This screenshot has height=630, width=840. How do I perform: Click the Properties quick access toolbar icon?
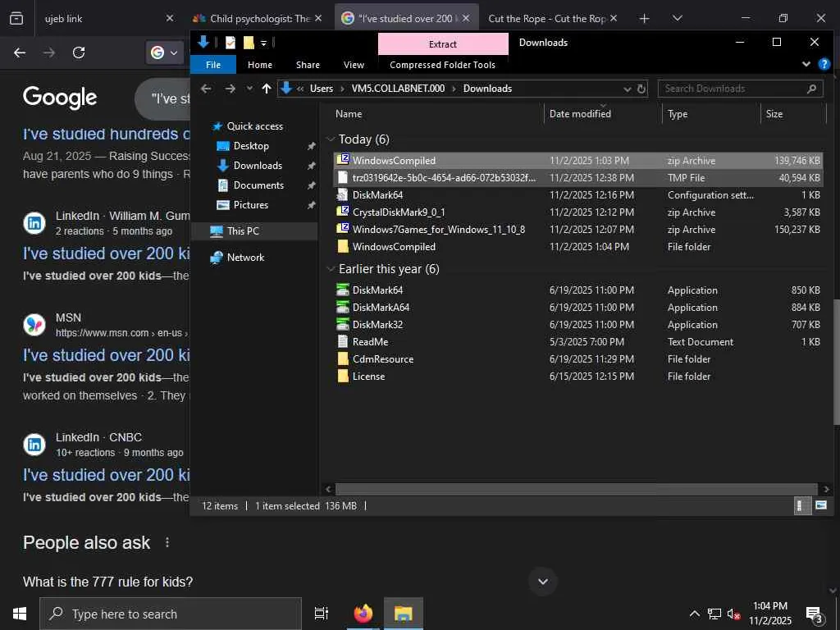231,43
